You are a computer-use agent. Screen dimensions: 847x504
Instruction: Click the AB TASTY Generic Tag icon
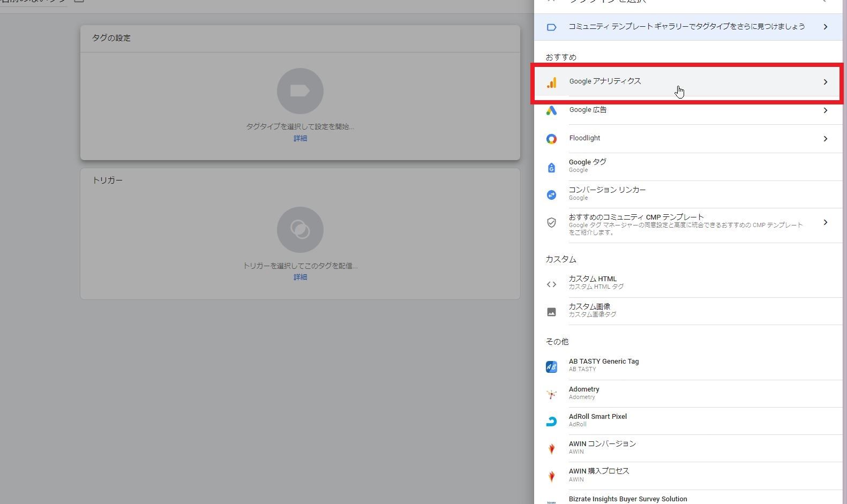551,366
